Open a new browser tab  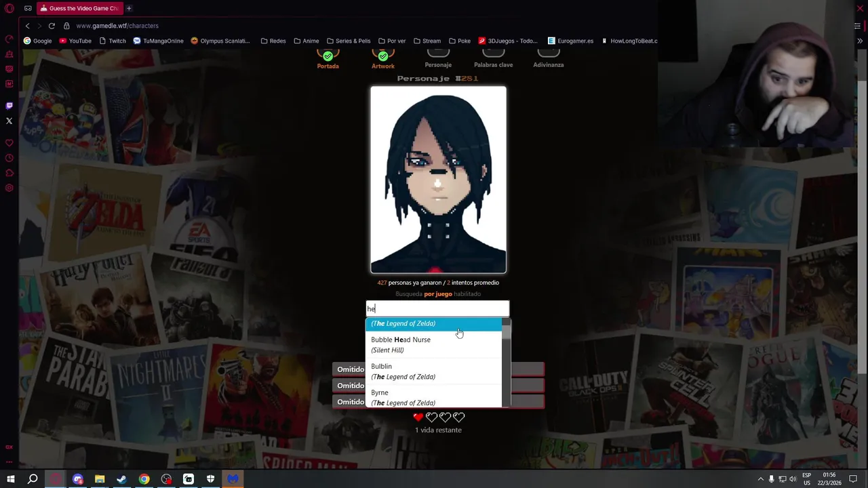(129, 8)
